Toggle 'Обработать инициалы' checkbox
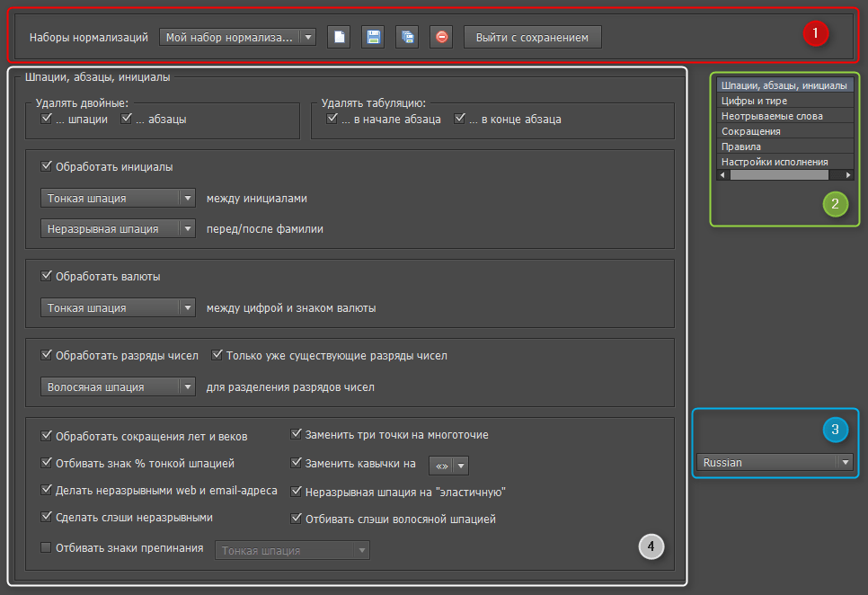 tap(47, 166)
